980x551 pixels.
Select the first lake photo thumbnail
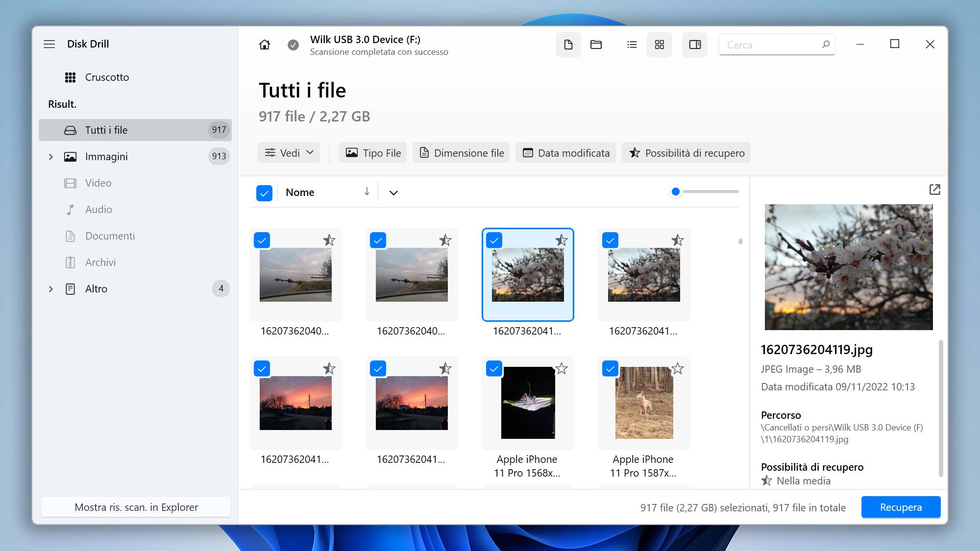coord(295,274)
